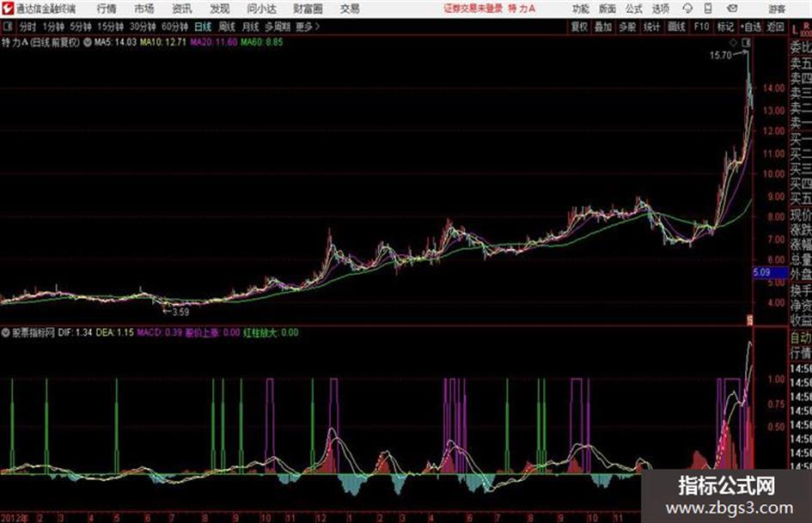Click the 标记 mark button

point(725,27)
